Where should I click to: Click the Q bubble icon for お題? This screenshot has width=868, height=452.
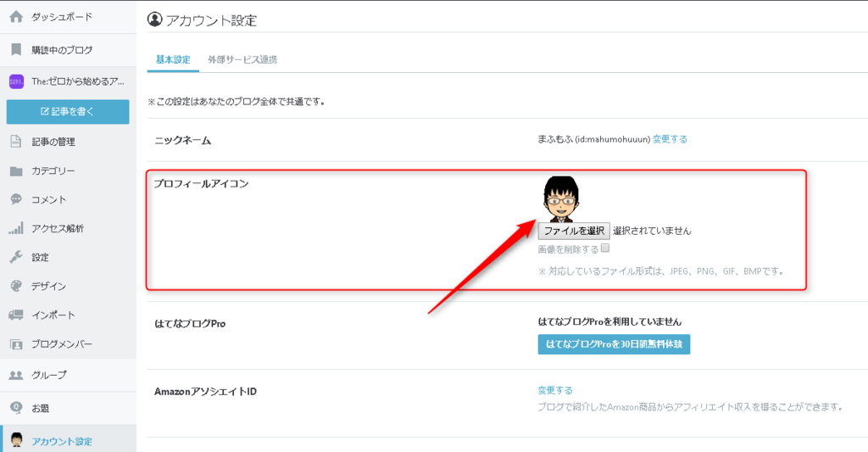[17, 408]
